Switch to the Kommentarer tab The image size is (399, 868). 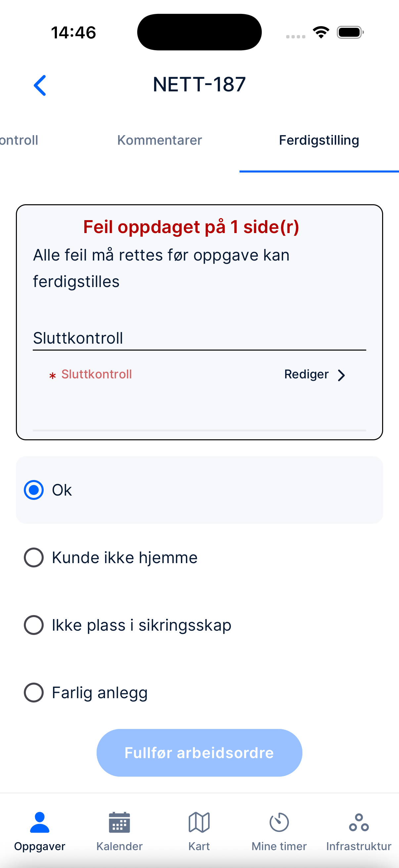coord(159,140)
